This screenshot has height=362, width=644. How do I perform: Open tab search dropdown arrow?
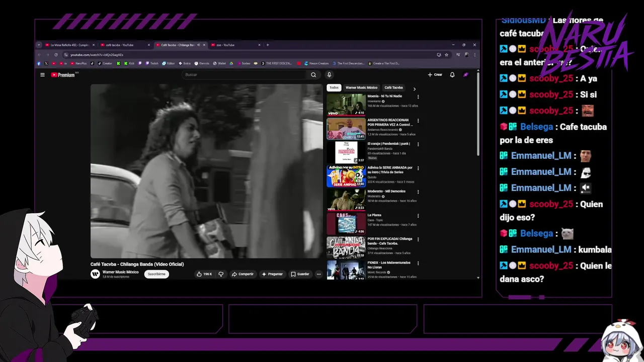click(x=39, y=45)
